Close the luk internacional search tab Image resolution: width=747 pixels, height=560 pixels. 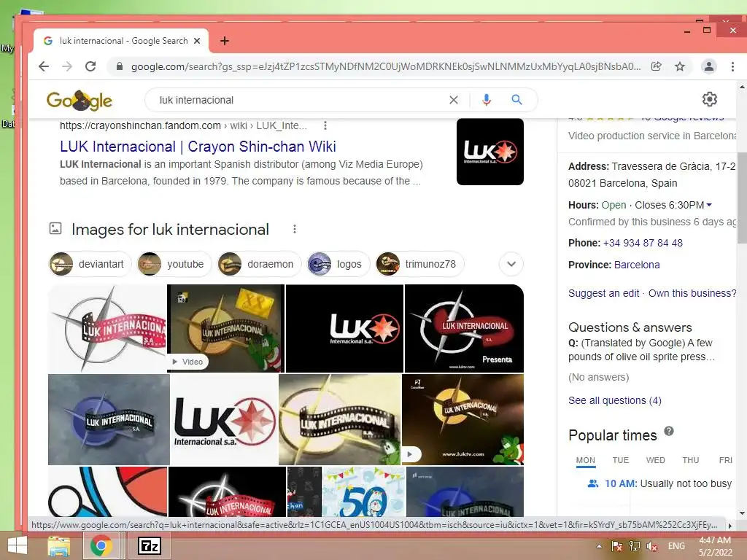tap(197, 41)
